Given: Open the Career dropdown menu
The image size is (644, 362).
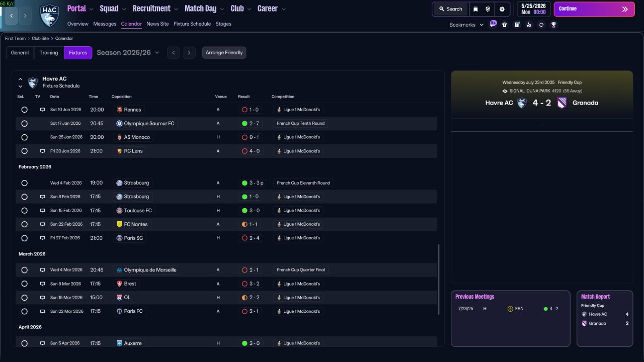Looking at the screenshot, I should [x=272, y=9].
